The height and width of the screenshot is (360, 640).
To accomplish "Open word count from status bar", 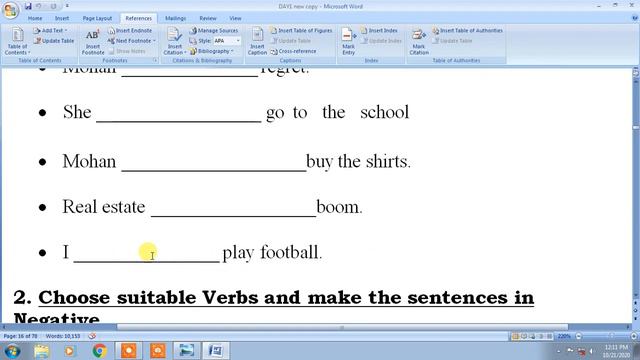I will (63, 336).
